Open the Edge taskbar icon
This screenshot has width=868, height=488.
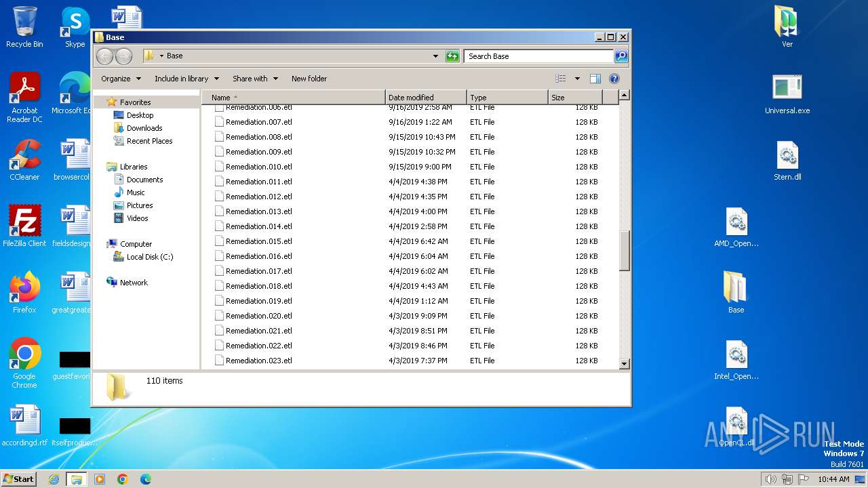click(145, 479)
